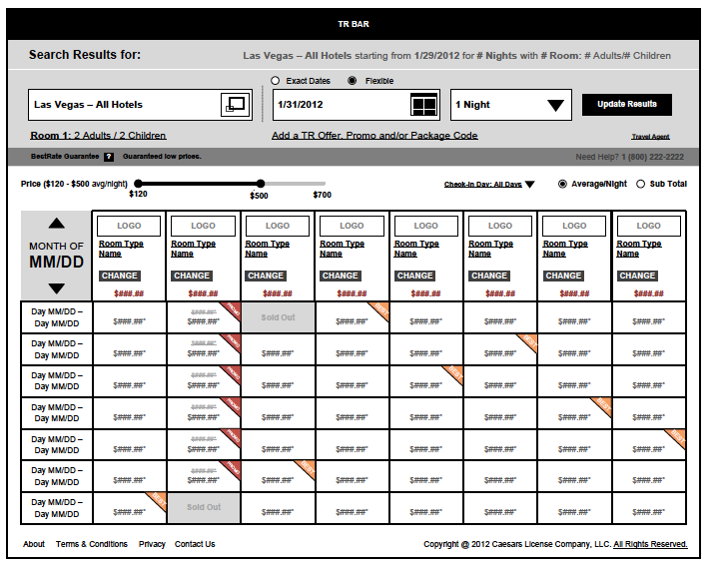Open the calendar icon next to 1/31/2012

423,105
